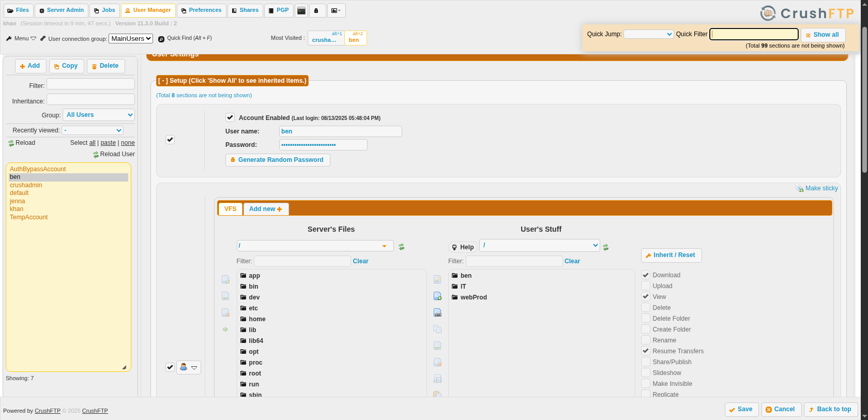Image resolution: width=868 pixels, height=420 pixels.
Task: Click the Quick Filter input field
Action: coord(754,34)
